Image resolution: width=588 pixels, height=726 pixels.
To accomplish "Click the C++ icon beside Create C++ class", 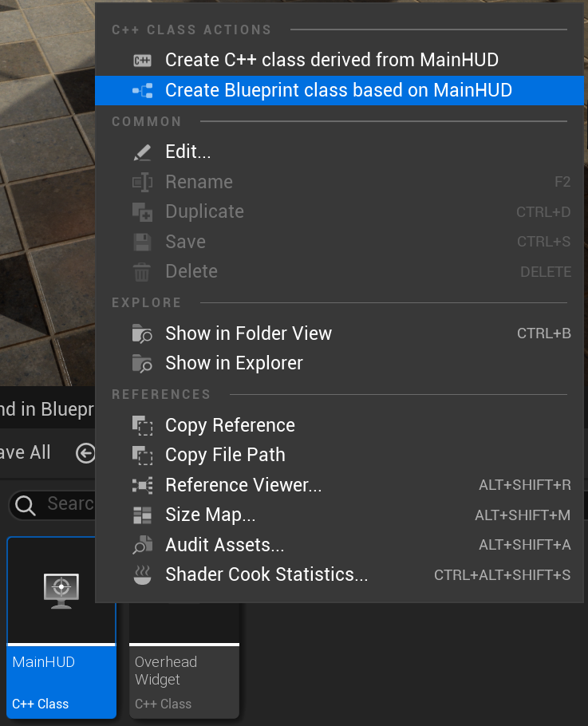I will (142, 60).
